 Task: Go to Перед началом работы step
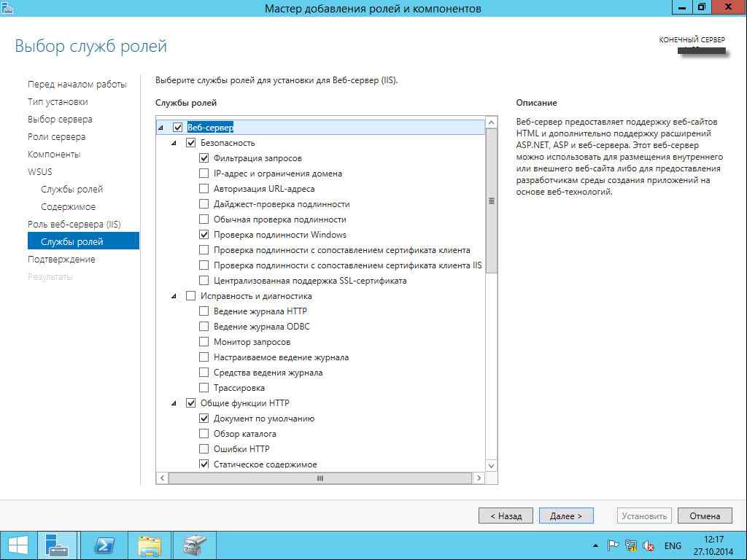tap(77, 85)
